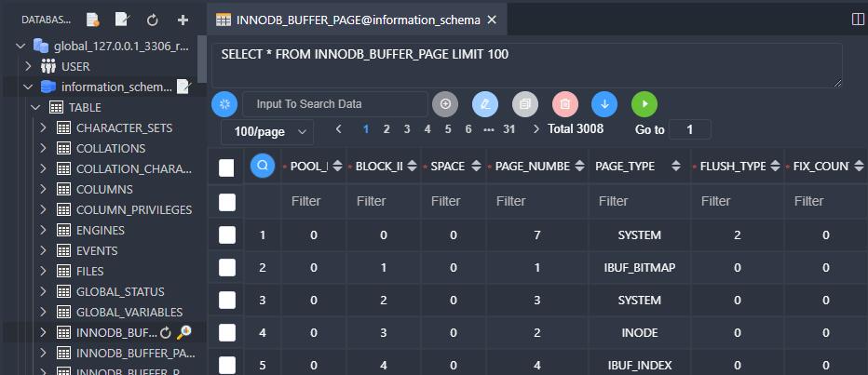Open the column search magnifier icon
Viewport: 868px width, 375px height.
click(263, 166)
